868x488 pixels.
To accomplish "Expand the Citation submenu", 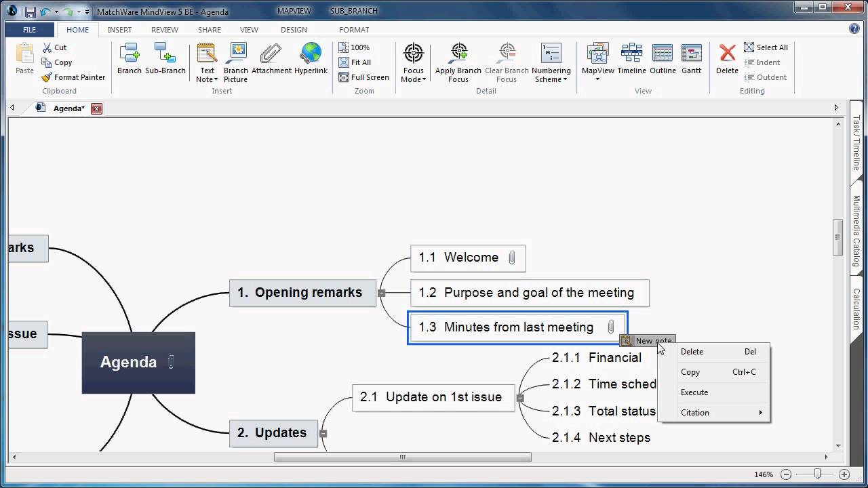I will click(x=714, y=412).
